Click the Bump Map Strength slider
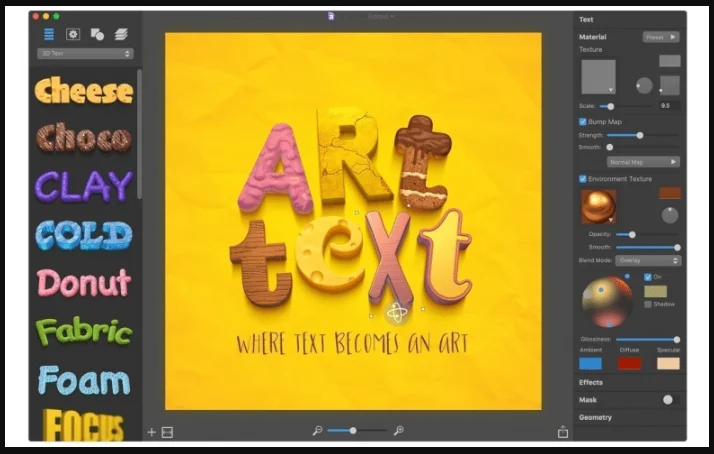 click(642, 135)
